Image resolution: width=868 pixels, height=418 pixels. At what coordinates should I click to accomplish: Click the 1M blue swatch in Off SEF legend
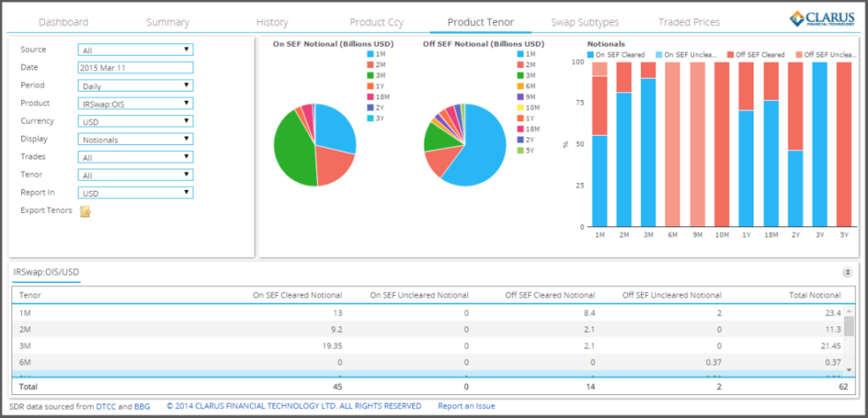(x=519, y=54)
